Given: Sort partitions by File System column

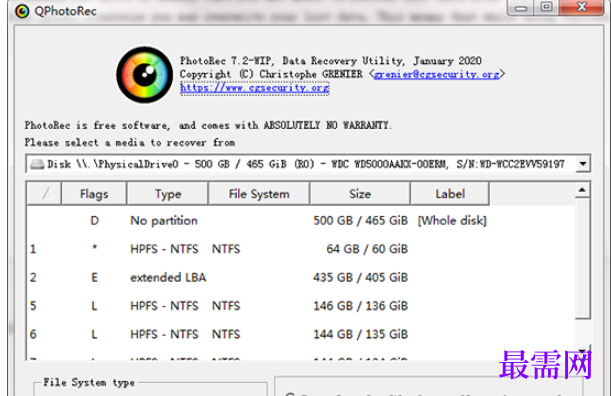Looking at the screenshot, I should coord(259,194).
